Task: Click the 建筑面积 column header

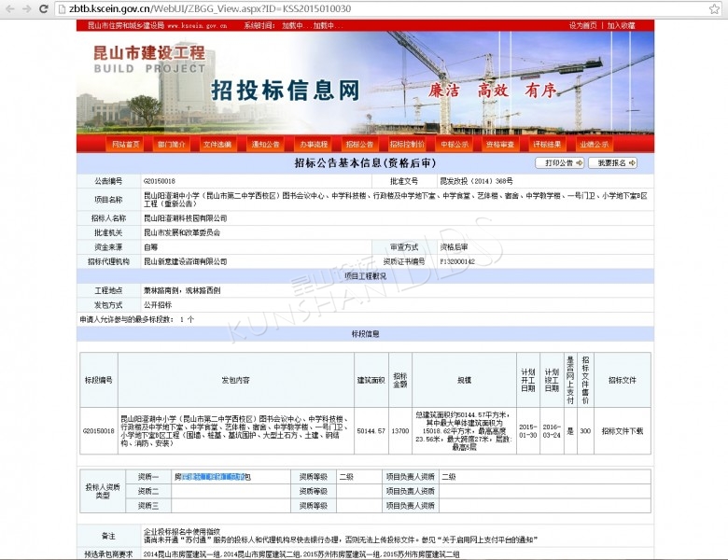Action: pyautogui.click(x=371, y=380)
